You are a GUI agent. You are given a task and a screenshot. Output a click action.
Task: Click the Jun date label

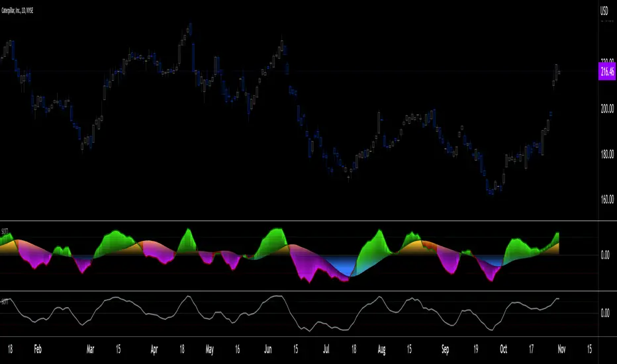268,349
